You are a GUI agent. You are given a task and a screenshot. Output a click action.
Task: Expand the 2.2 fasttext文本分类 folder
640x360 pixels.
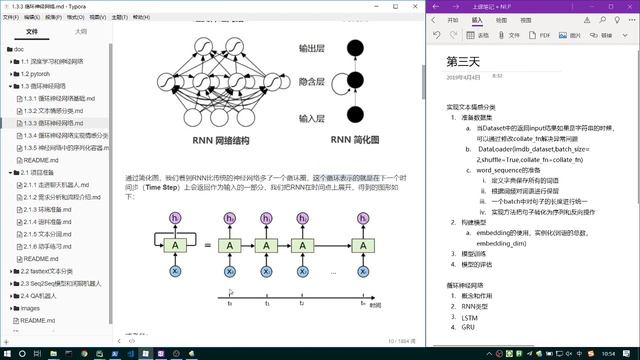tap(11, 271)
